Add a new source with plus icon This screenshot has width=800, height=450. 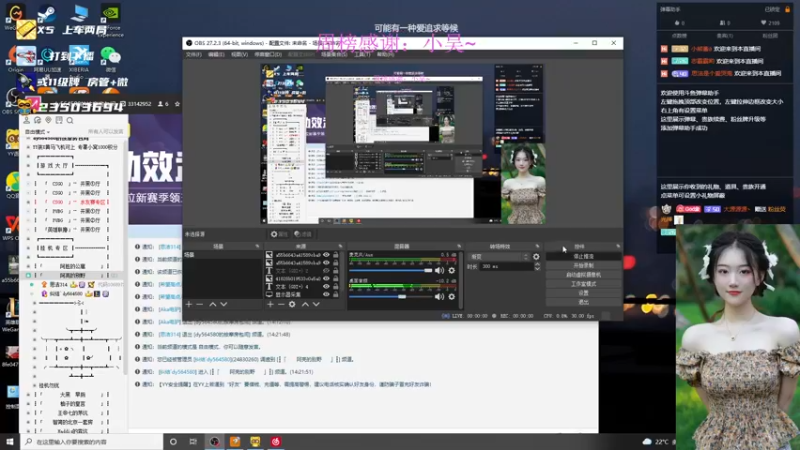click(270, 304)
